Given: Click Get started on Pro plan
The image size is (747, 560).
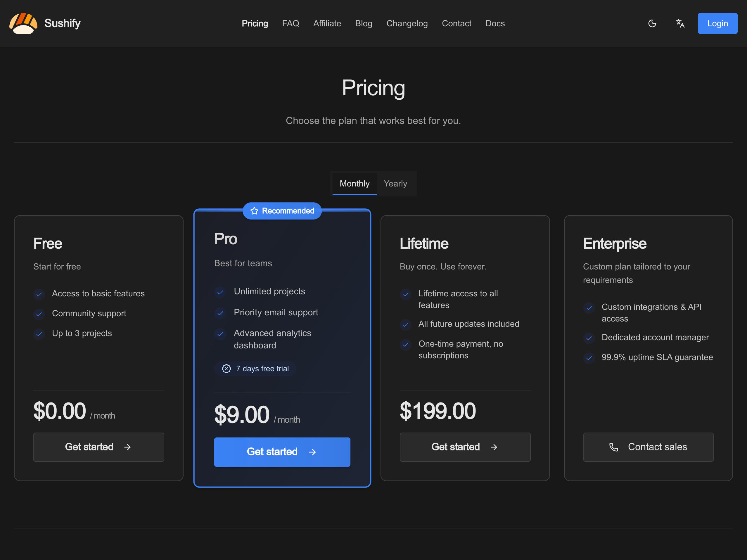Looking at the screenshot, I should point(282,452).
